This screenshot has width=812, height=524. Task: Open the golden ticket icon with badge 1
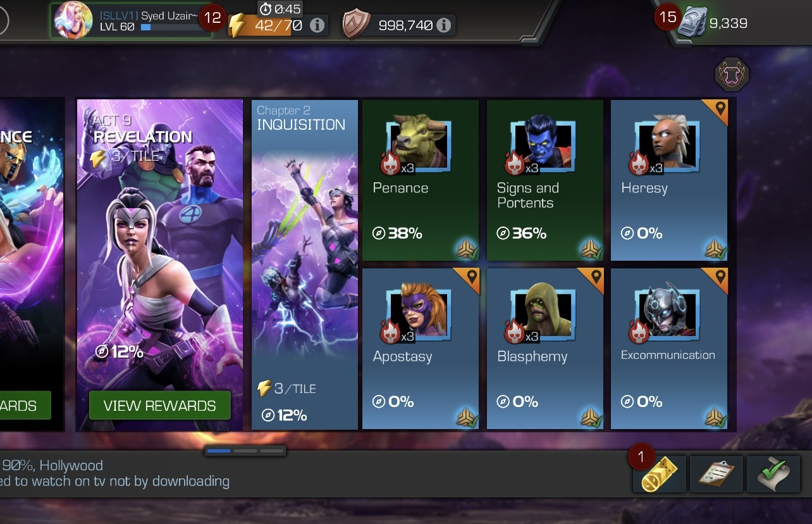[660, 473]
